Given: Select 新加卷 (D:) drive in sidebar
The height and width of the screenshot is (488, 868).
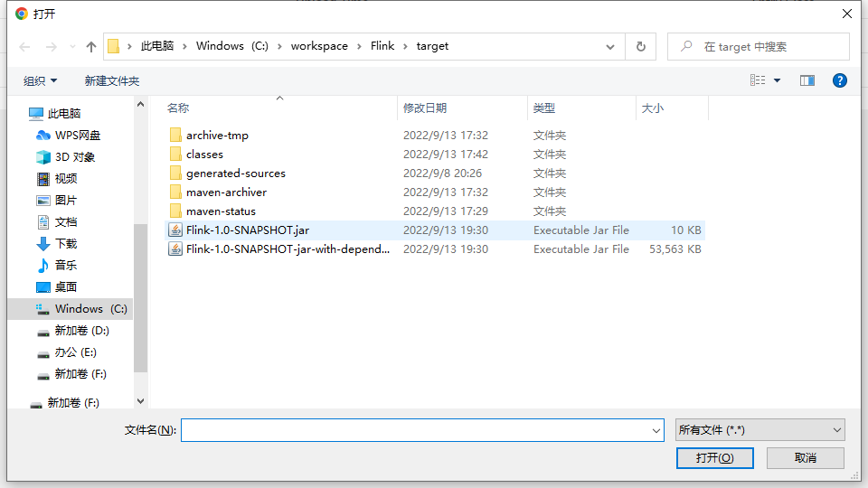Looking at the screenshot, I should [82, 331].
